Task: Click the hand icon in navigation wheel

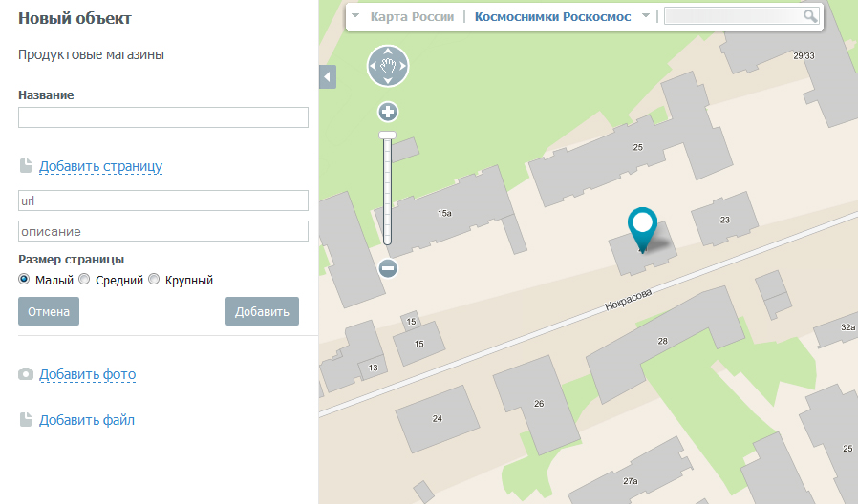Action: (388, 66)
